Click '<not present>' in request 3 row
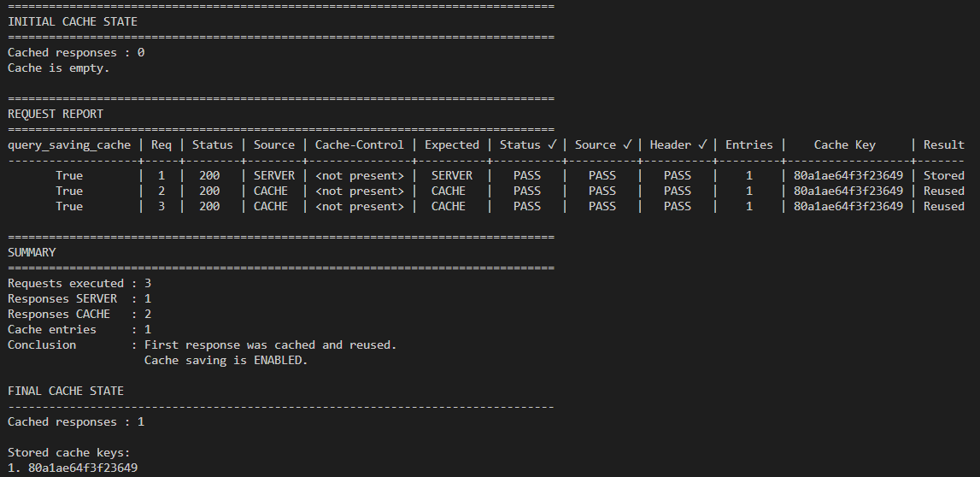 tap(360, 206)
